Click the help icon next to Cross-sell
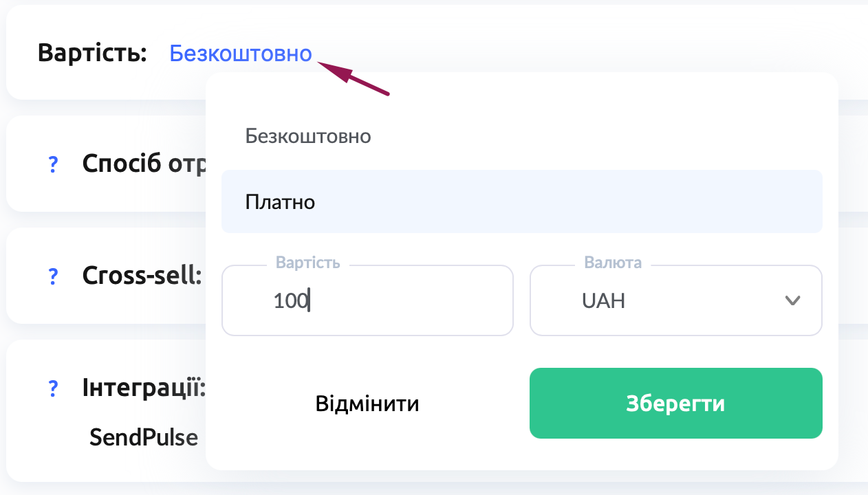This screenshot has height=495, width=868. point(53,276)
